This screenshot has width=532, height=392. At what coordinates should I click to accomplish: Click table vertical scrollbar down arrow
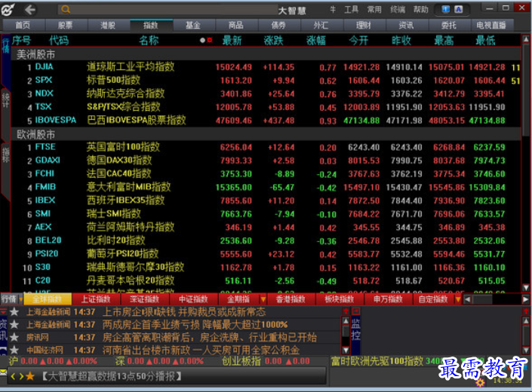526,288
